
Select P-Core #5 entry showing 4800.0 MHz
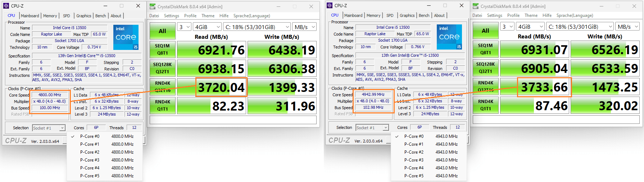(105, 176)
